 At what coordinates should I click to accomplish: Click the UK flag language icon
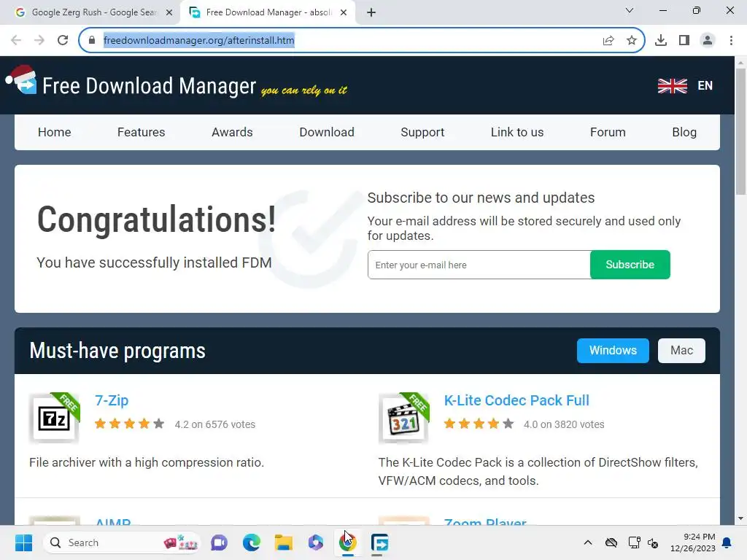pyautogui.click(x=672, y=86)
